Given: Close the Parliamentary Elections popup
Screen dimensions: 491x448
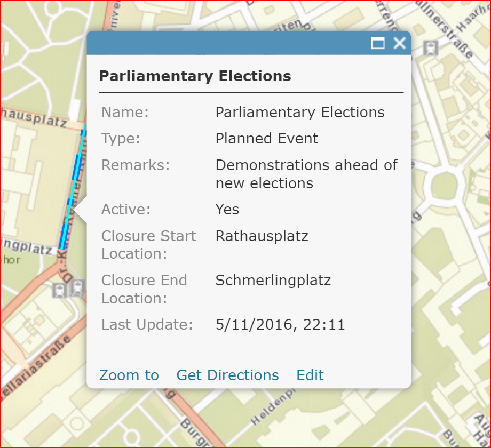Looking at the screenshot, I should pos(400,43).
